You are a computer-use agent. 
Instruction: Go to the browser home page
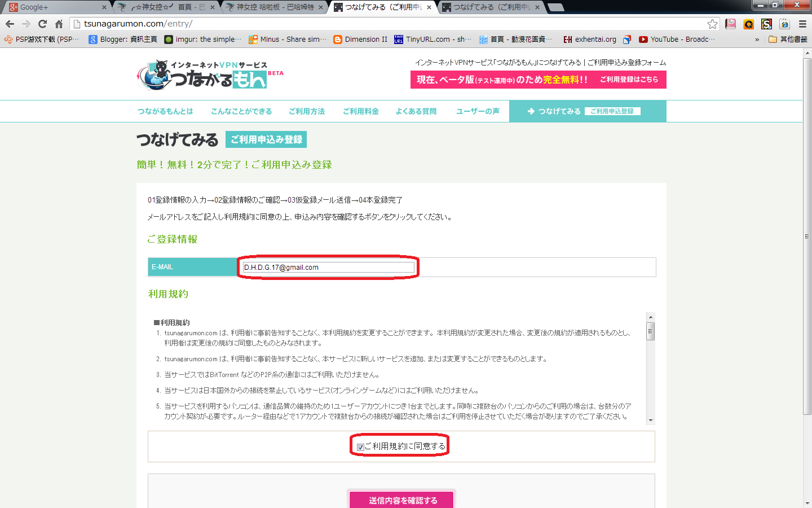59,24
